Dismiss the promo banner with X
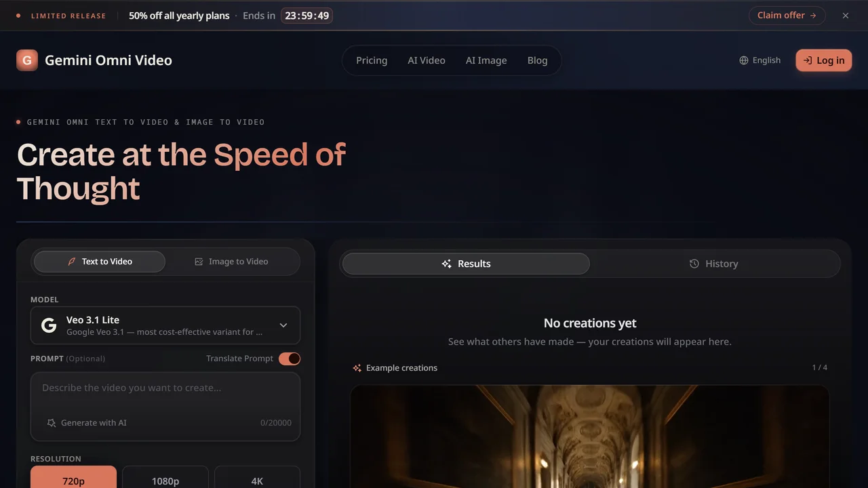The image size is (868, 488). 846,16
